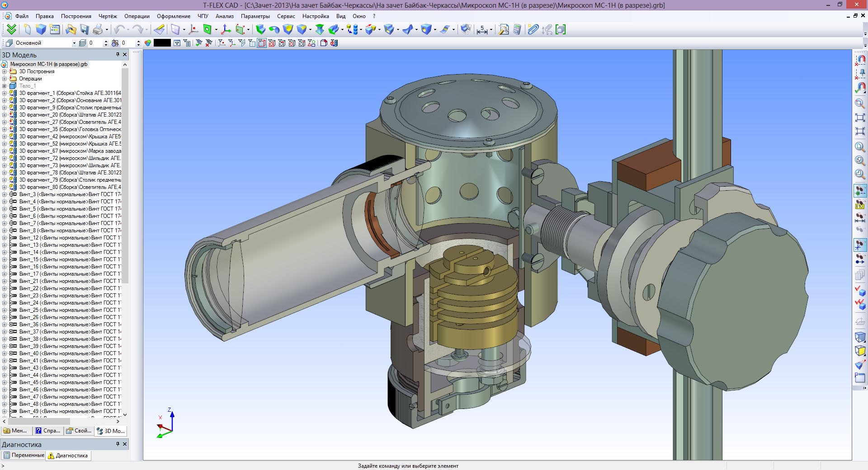Open the Построения menu
The image size is (868, 470).
pos(76,16)
